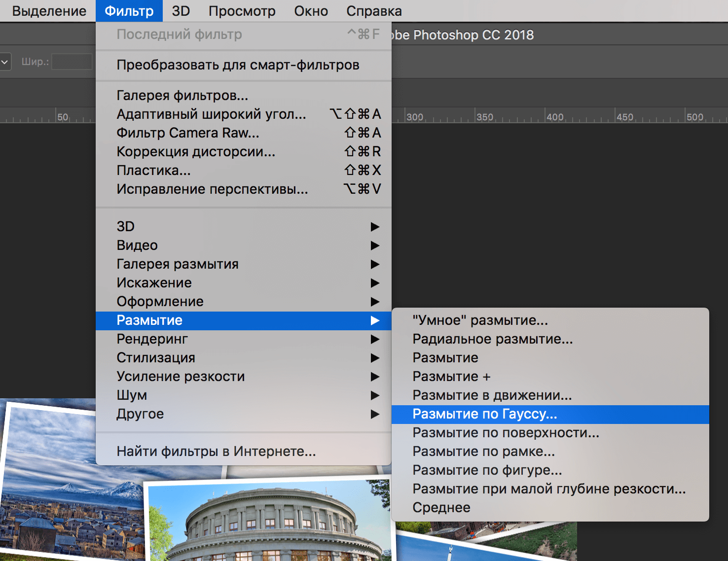This screenshot has width=728, height=561.
Task: Select the Среднее blur option
Action: 441,507
